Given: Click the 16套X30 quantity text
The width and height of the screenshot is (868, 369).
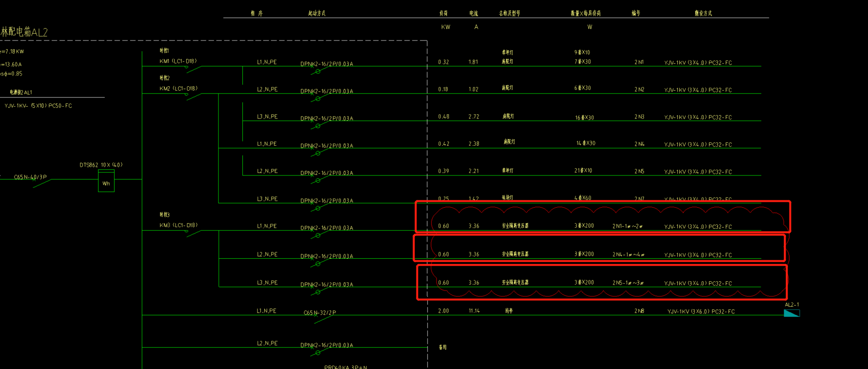Looking at the screenshot, I should tap(585, 118).
